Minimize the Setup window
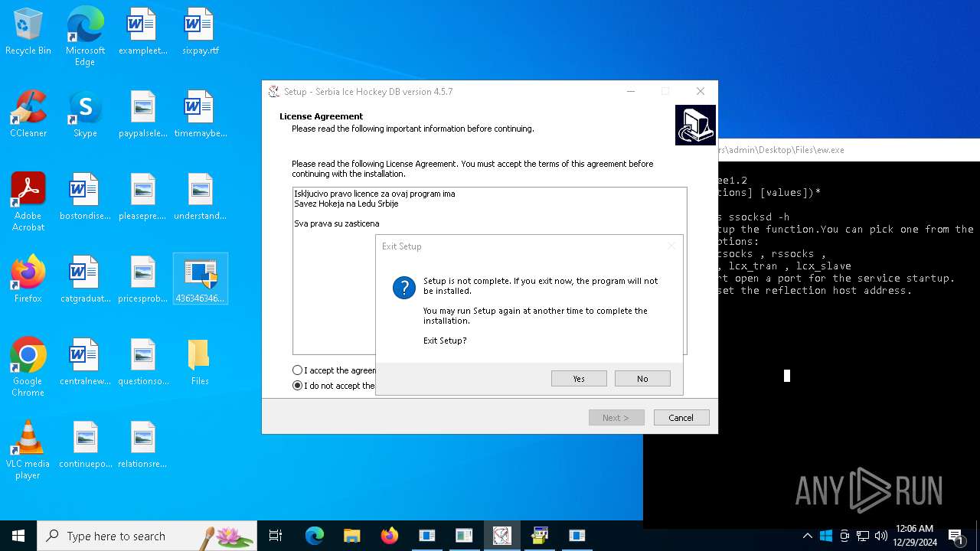 631,91
